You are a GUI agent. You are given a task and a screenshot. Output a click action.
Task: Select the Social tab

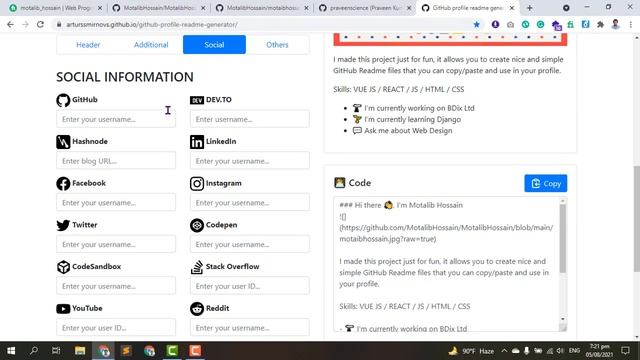pos(214,44)
